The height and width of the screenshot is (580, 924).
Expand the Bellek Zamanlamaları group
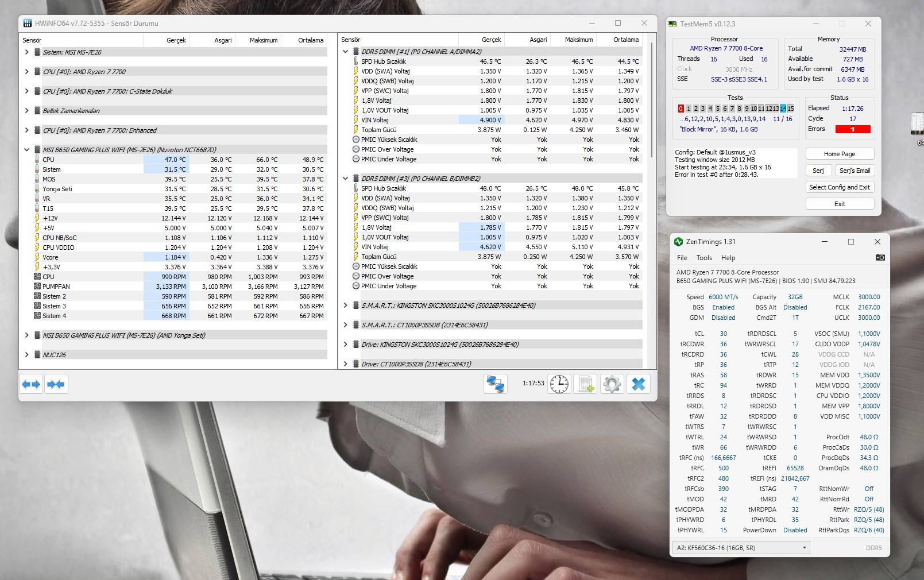click(x=26, y=110)
